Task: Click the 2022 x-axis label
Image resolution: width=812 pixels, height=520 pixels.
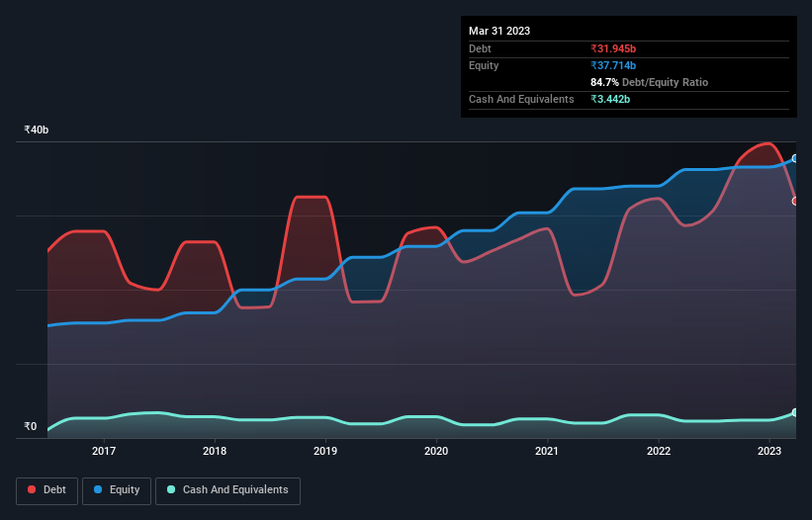Action: coord(659,451)
